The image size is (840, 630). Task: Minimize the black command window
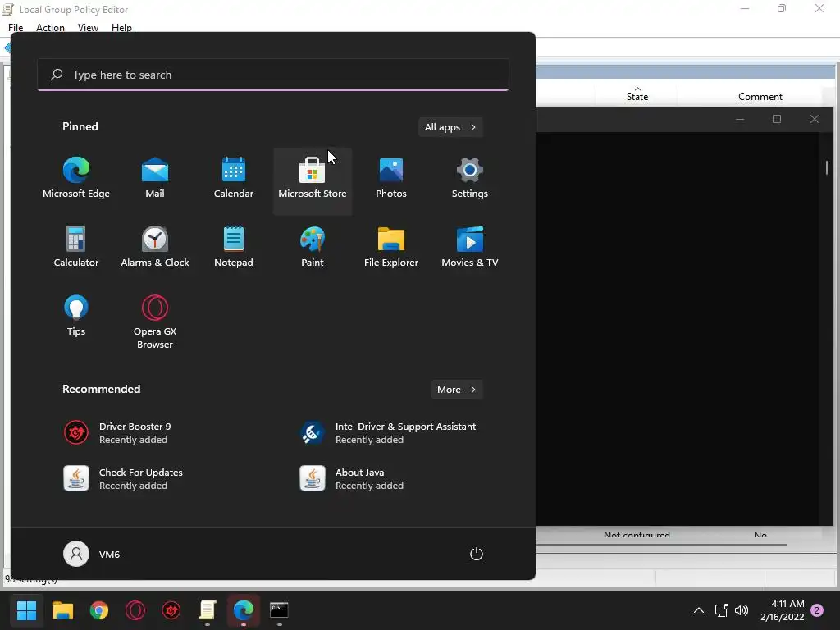[x=740, y=119]
